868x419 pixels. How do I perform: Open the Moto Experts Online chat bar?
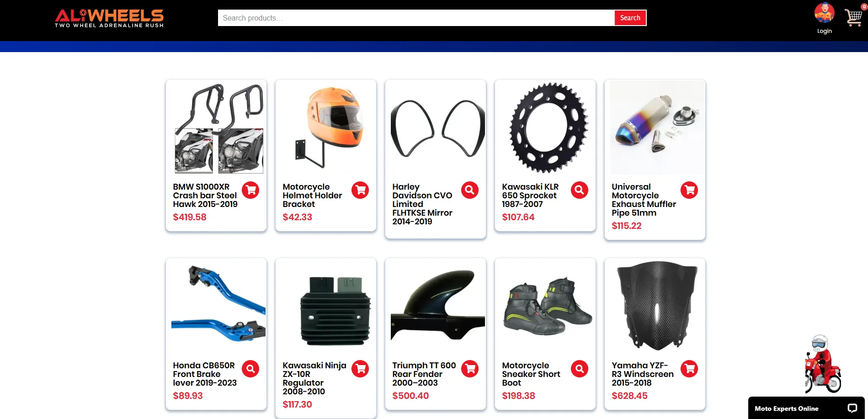pos(806,408)
